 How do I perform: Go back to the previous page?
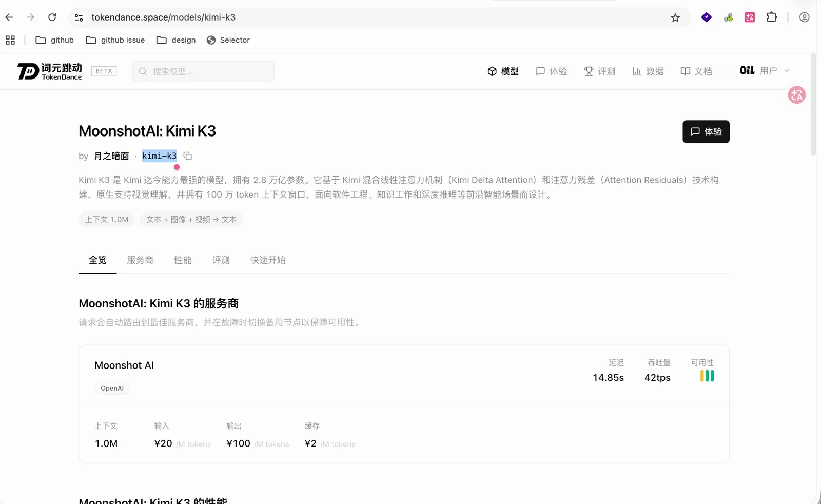pyautogui.click(x=9, y=17)
